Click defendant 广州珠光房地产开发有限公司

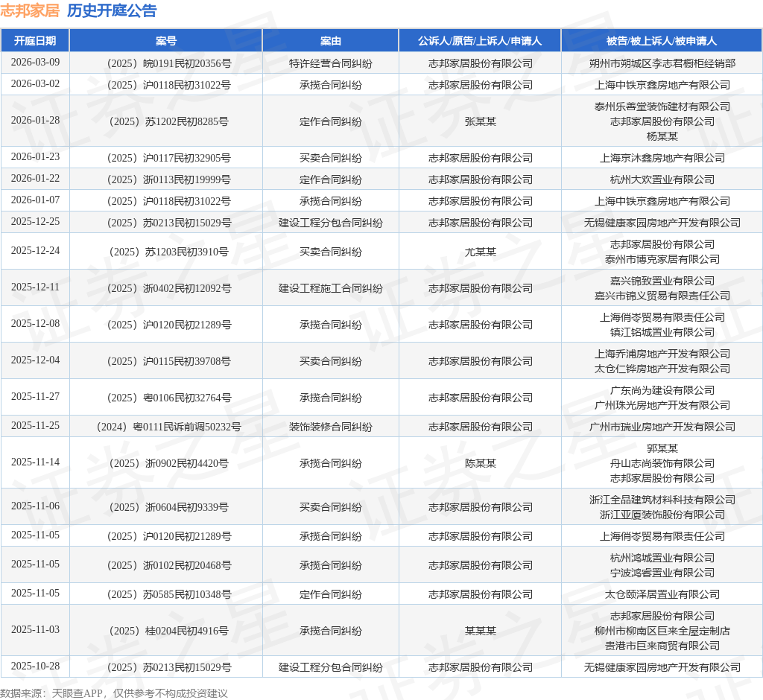662,405
